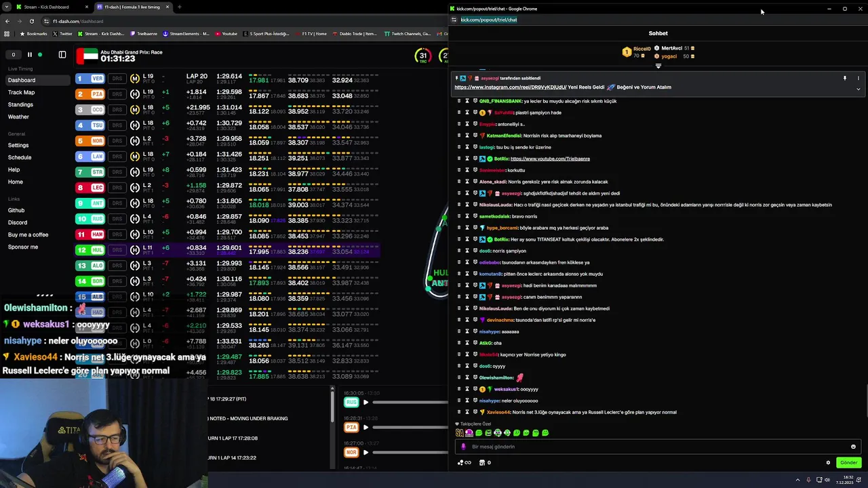
Task: Select the HUL driver badge
Action: point(90,250)
